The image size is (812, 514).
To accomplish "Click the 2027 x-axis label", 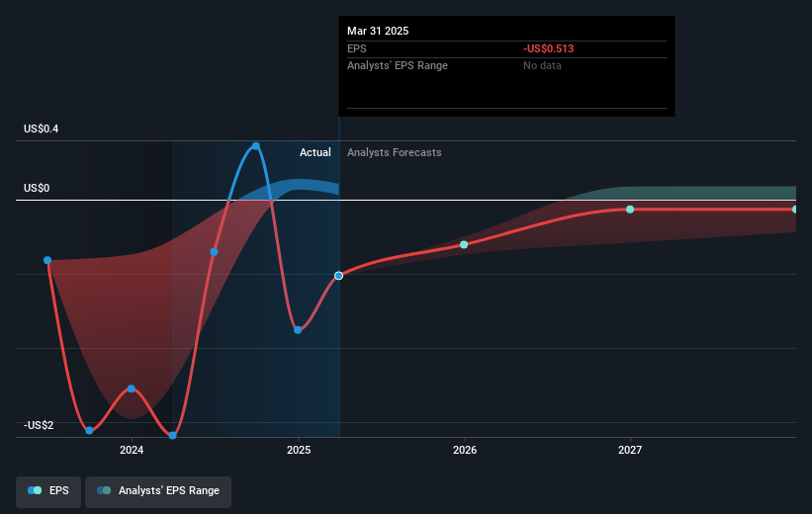I will point(630,451).
